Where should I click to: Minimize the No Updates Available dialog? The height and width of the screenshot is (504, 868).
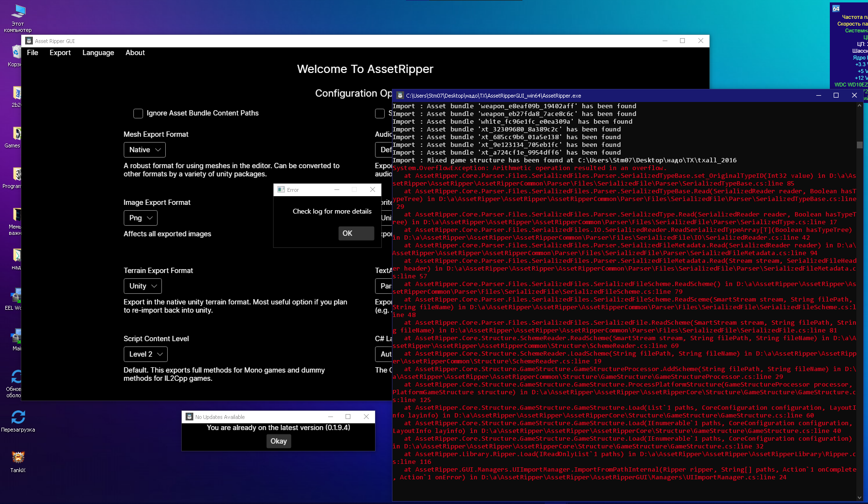pos(331,417)
